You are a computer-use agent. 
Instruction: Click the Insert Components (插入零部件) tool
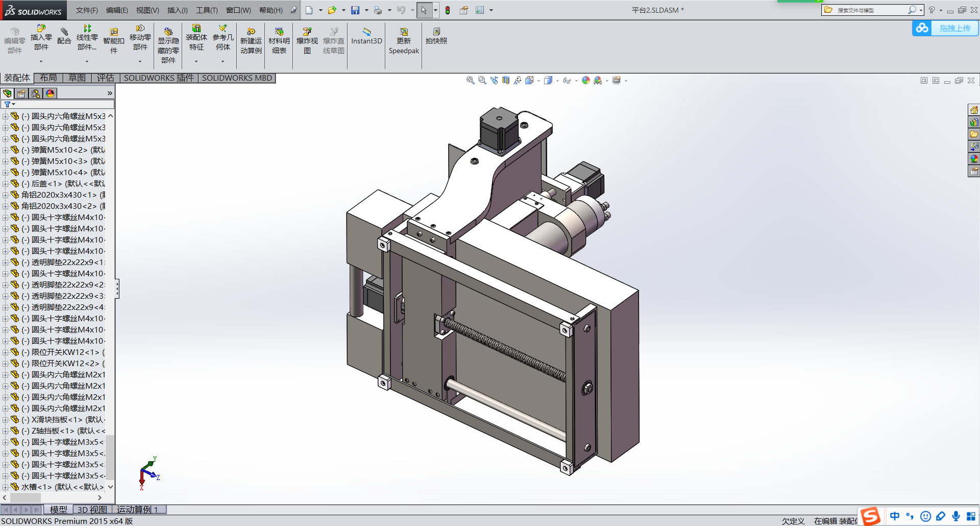[x=41, y=37]
